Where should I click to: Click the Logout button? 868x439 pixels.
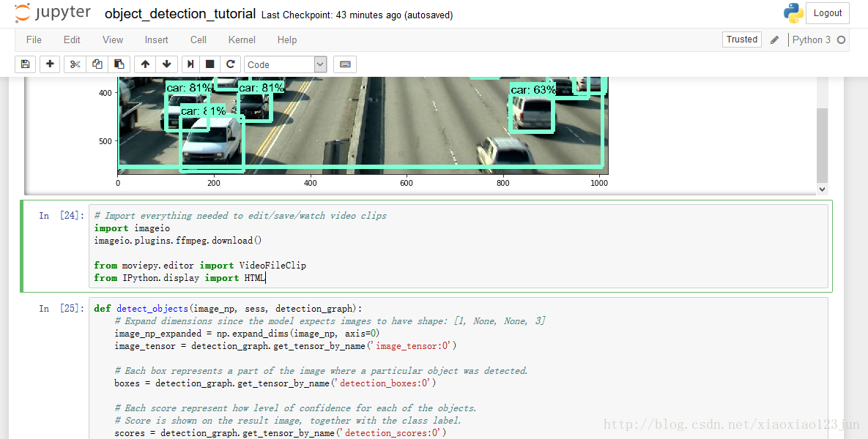[x=828, y=13]
